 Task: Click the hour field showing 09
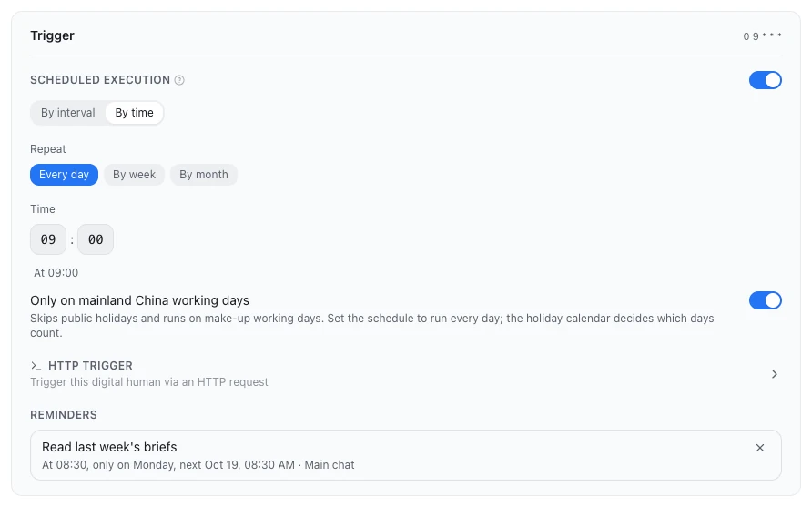(48, 239)
